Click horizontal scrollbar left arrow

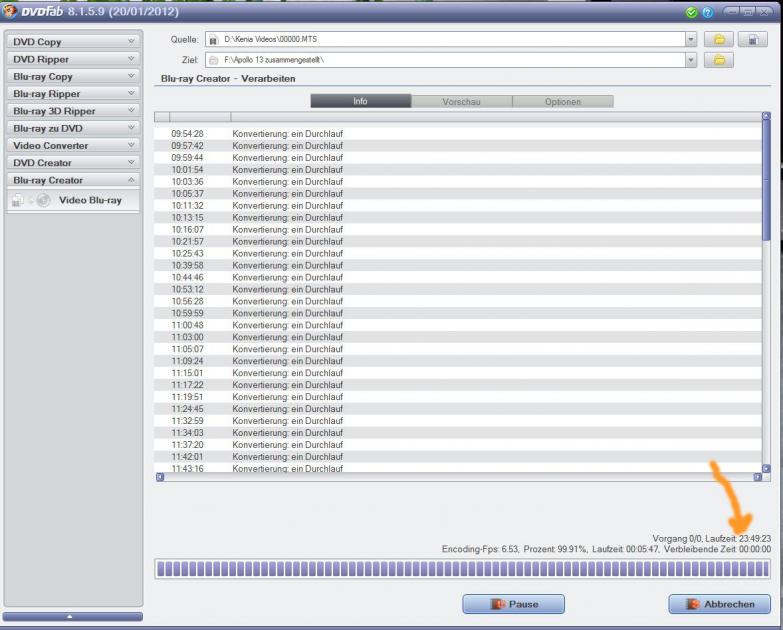click(x=160, y=477)
